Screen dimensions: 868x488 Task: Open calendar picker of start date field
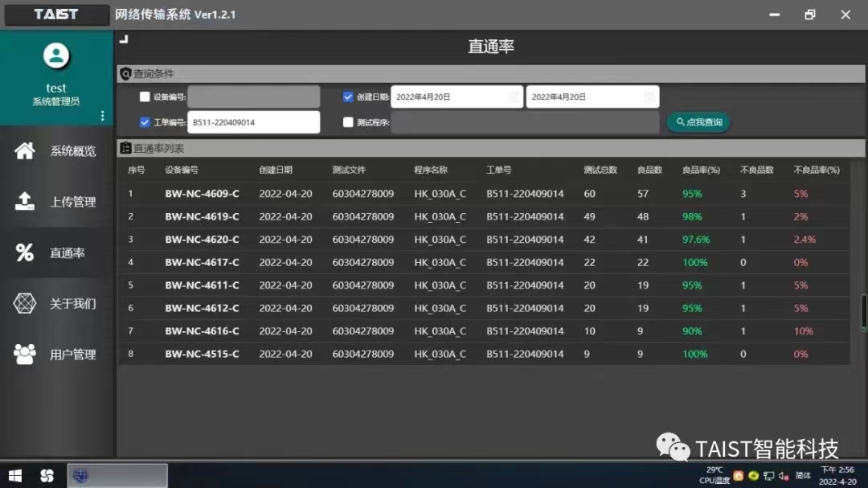pyautogui.click(x=514, y=97)
